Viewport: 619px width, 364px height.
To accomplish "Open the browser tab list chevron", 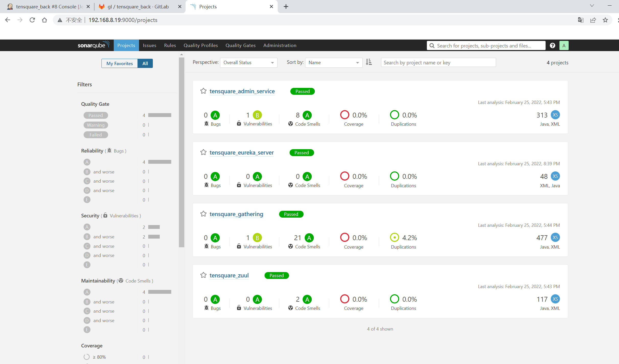I will point(592,6).
